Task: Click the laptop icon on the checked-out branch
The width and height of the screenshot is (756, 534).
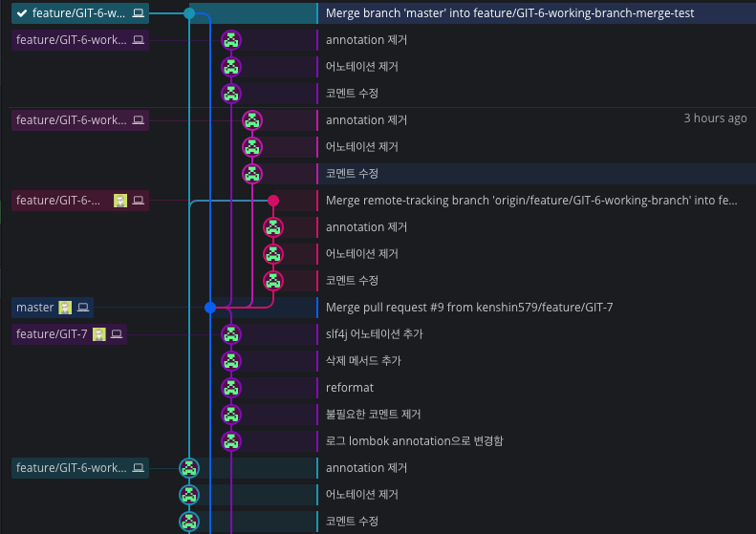Action: tap(139, 13)
